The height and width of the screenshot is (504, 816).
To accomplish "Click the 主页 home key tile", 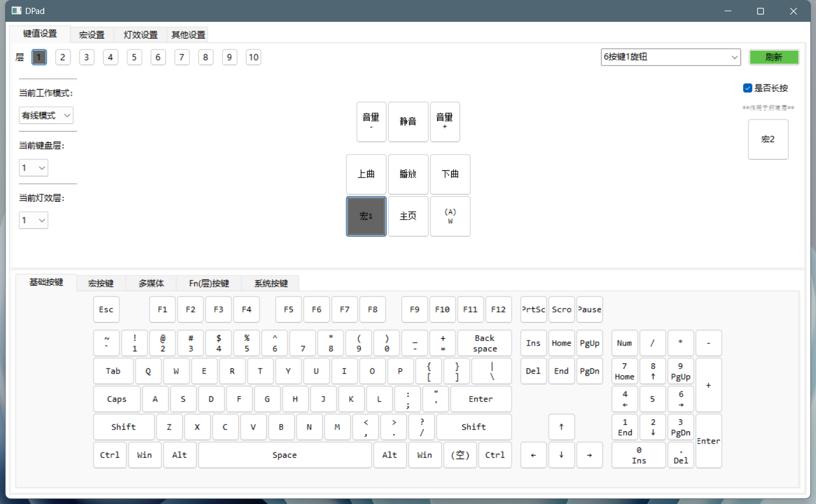I will point(408,216).
